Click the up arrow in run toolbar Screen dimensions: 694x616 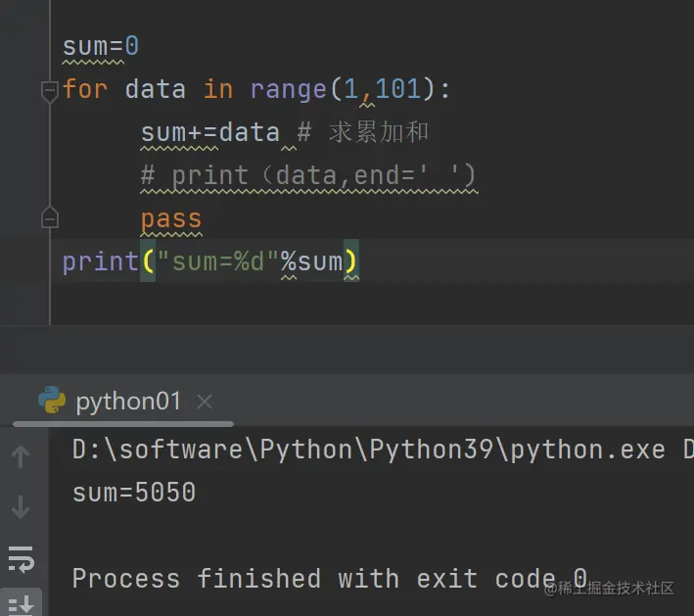(x=21, y=455)
